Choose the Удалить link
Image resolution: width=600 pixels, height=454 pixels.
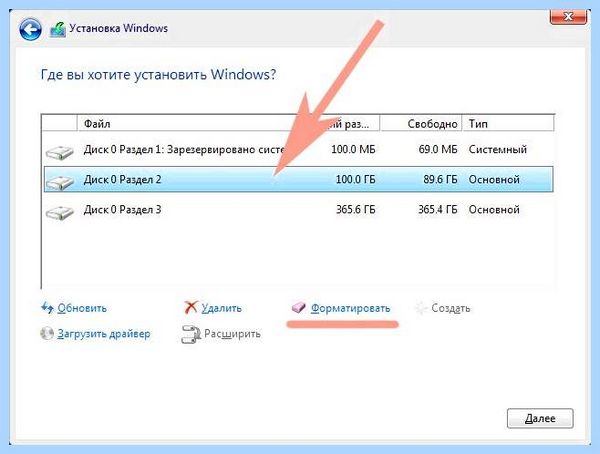pyautogui.click(x=222, y=308)
